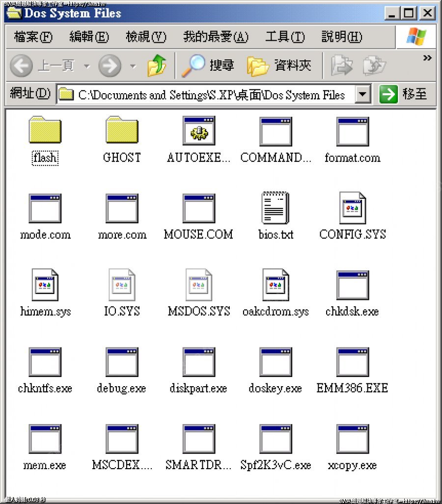
Task: Expand the toolbar overflow chevron
Action: [427, 58]
